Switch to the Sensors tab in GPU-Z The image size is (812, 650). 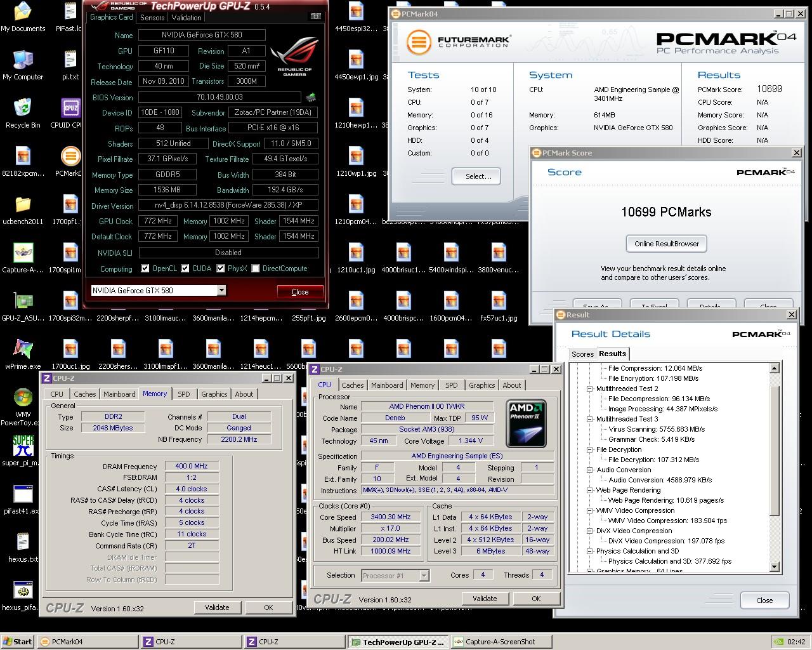tap(152, 18)
